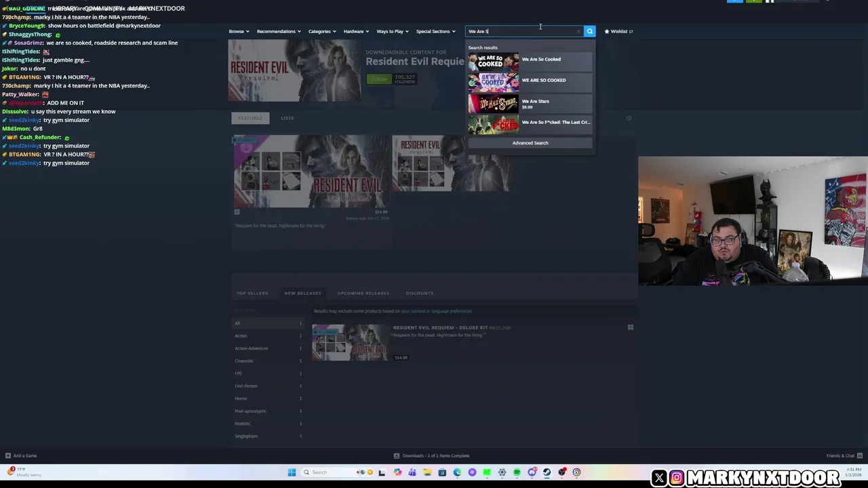Expand the Hardware dropdown
The width and height of the screenshot is (868, 488).
click(x=356, y=31)
